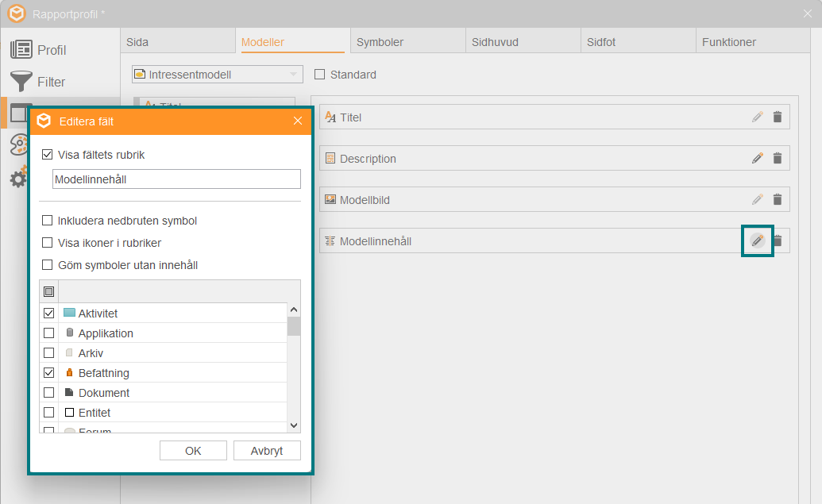Edit the Titel field with pencil
Image resolution: width=822 pixels, height=504 pixels.
tap(757, 117)
